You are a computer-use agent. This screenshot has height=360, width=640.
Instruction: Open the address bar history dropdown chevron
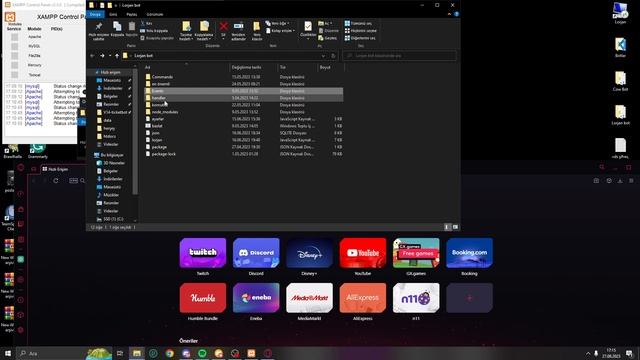pyautogui.click(x=323, y=56)
